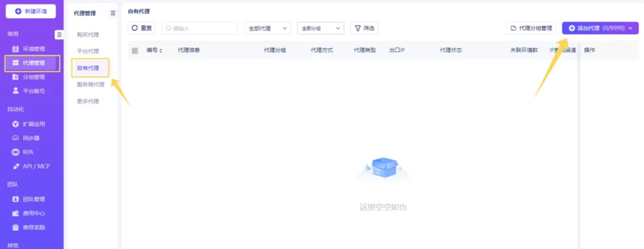Click the 同步器 cloud icon
This screenshot has height=249, width=644.
click(16, 138)
